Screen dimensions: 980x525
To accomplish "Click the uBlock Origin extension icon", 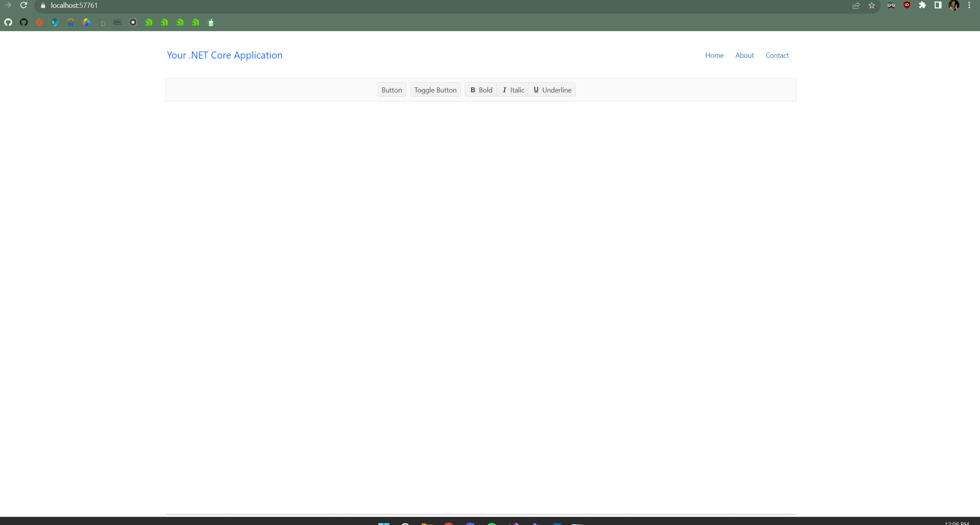I will tap(907, 5).
